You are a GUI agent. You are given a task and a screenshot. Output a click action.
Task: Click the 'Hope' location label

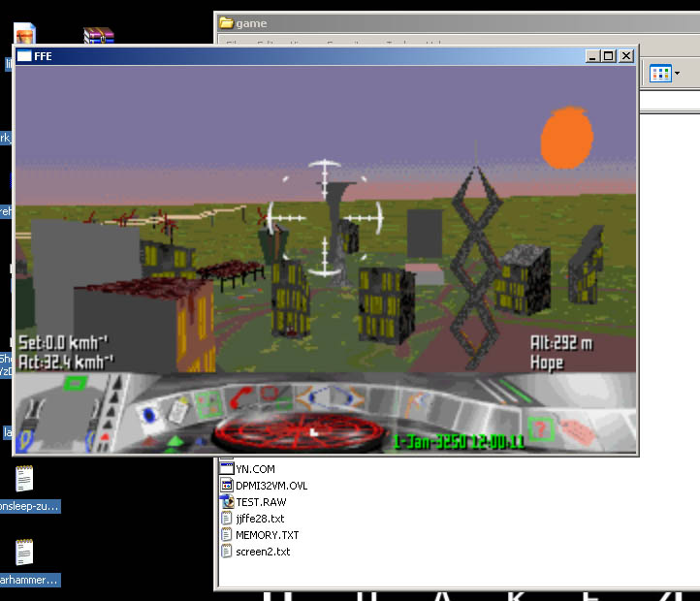547,363
